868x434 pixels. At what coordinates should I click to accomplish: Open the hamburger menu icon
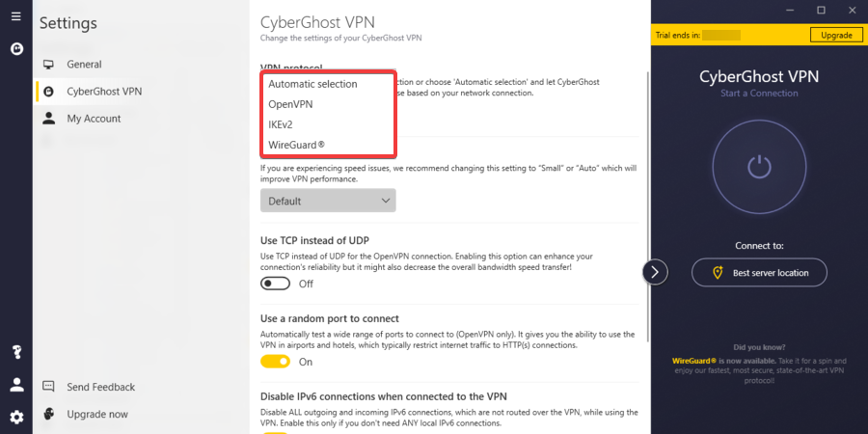(15, 17)
